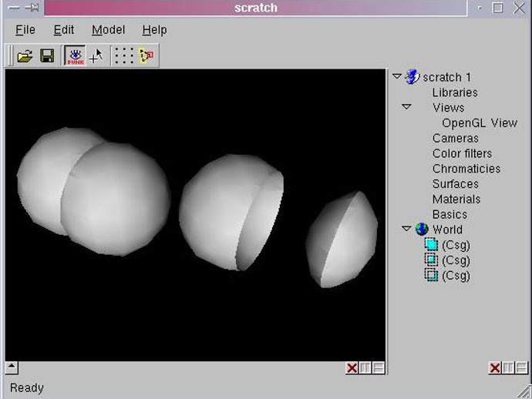Open a file with the folder icon

[25, 55]
